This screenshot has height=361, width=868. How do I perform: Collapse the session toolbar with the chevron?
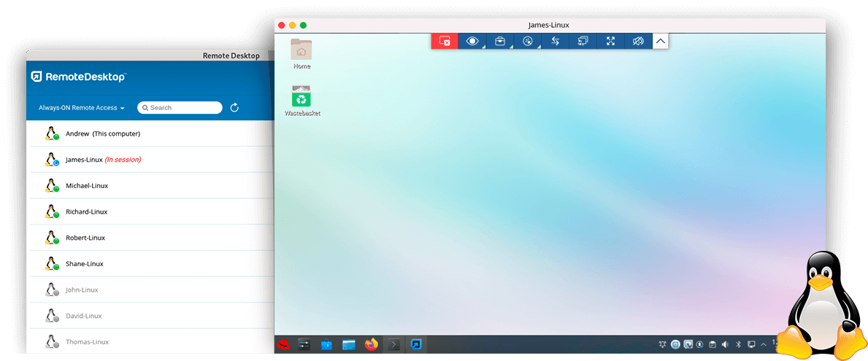660,42
